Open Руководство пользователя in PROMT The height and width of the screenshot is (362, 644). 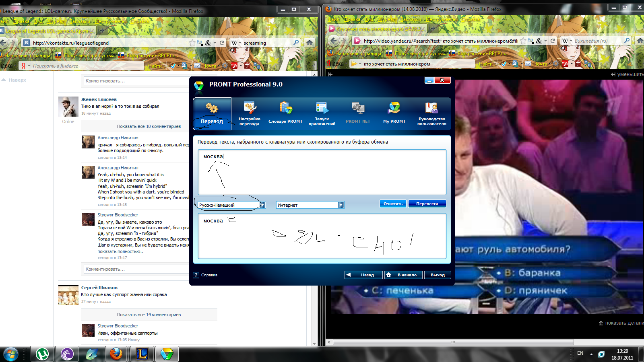coord(431,114)
